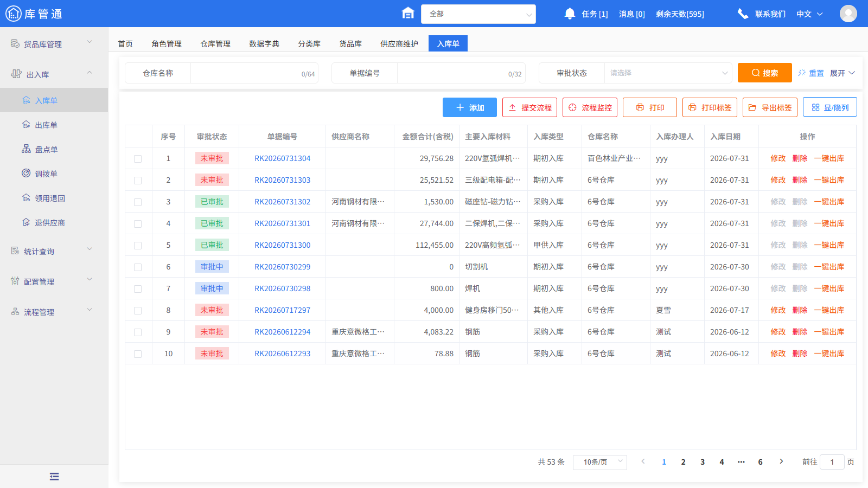Go to the next page arrow
Screen dimensions: 868x488
pyautogui.click(x=781, y=461)
